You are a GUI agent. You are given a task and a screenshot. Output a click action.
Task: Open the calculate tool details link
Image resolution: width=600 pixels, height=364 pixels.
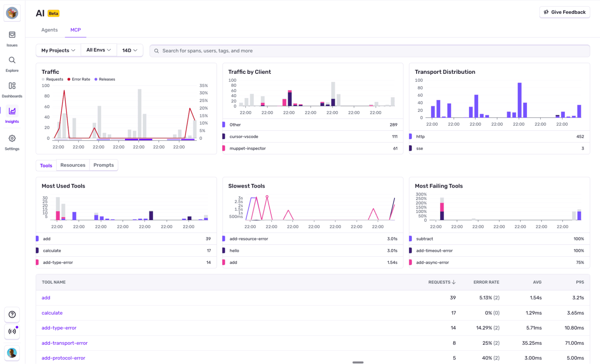(x=52, y=313)
